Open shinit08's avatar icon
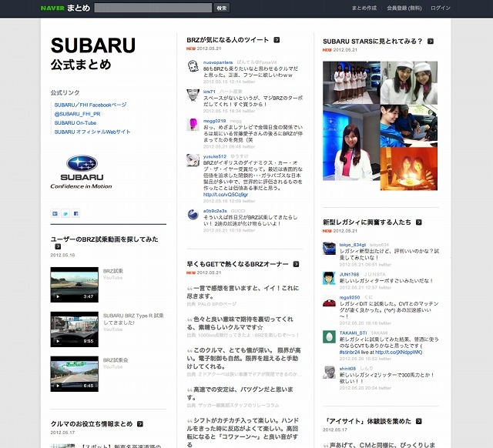This screenshot has height=448, width=493. pos(329,373)
